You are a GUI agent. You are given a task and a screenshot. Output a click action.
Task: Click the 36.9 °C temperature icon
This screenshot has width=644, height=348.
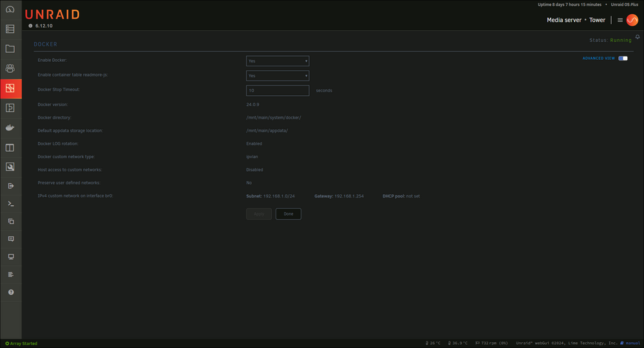pos(450,343)
